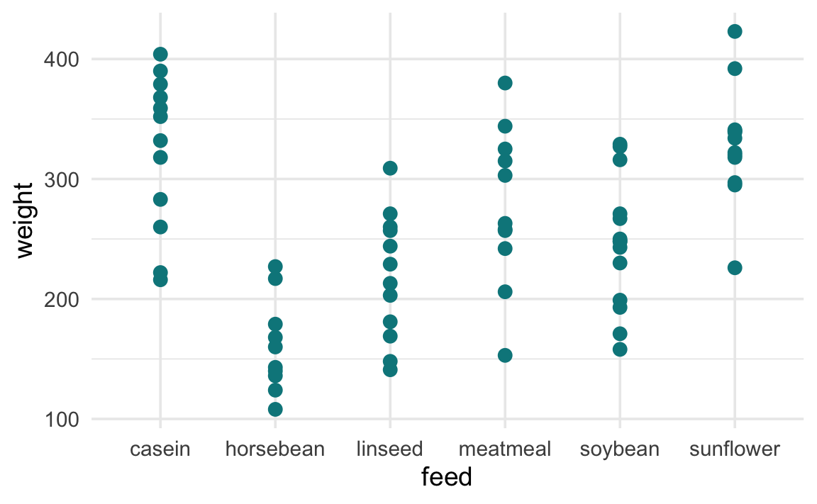Click the topmost linseed data point
The image size is (817, 504).
click(390, 168)
